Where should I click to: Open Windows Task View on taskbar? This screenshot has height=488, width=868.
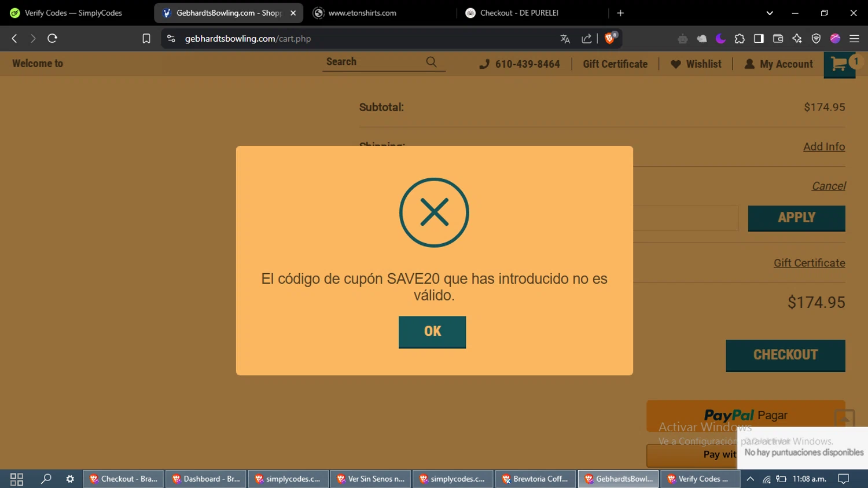[x=17, y=479]
